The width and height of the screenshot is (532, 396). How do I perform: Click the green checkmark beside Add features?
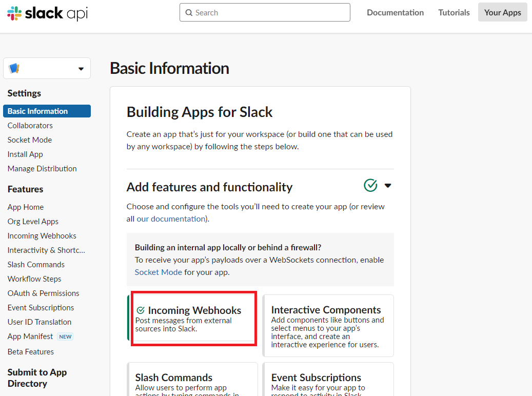(370, 185)
